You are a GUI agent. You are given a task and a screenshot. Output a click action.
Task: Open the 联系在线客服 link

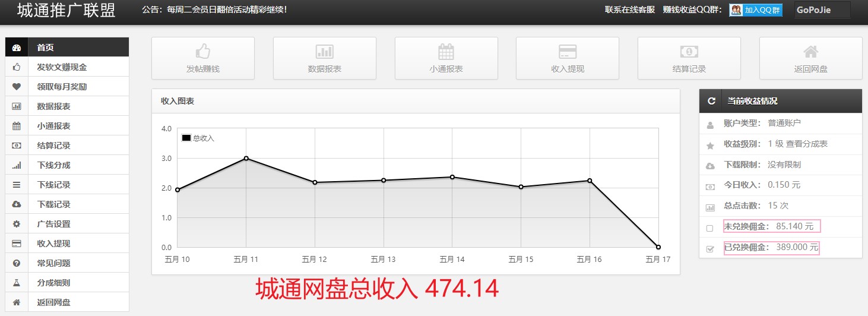click(x=630, y=10)
